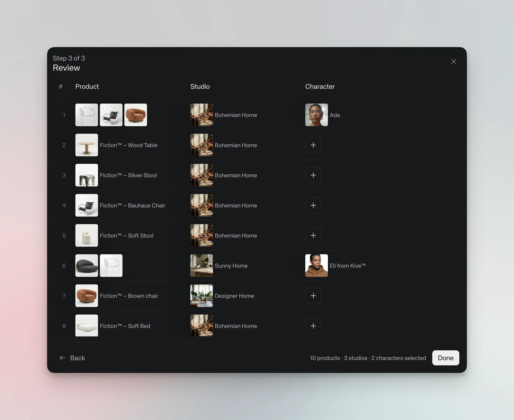Click the Wood Table product thumbnail
Viewport: 514px width, 420px height.
tap(86, 145)
